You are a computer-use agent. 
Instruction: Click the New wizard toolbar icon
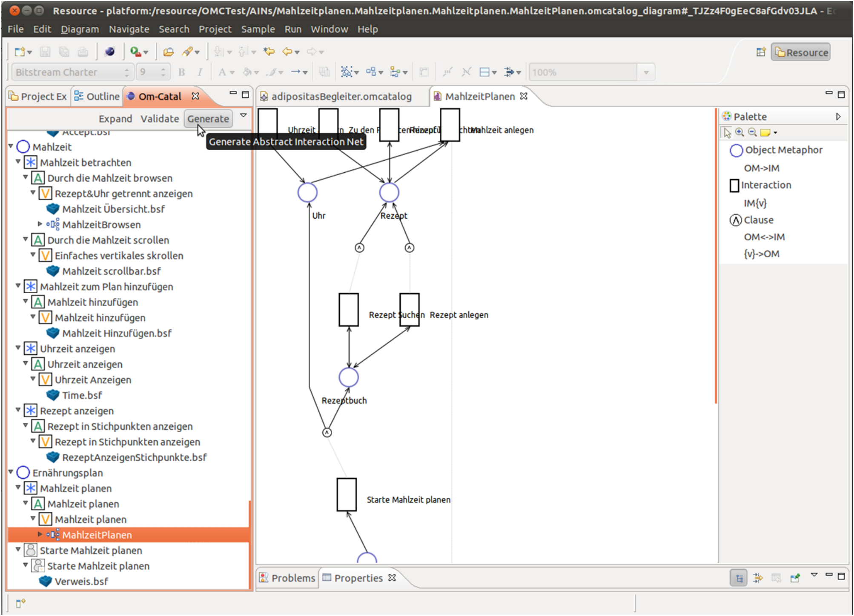[x=20, y=52]
